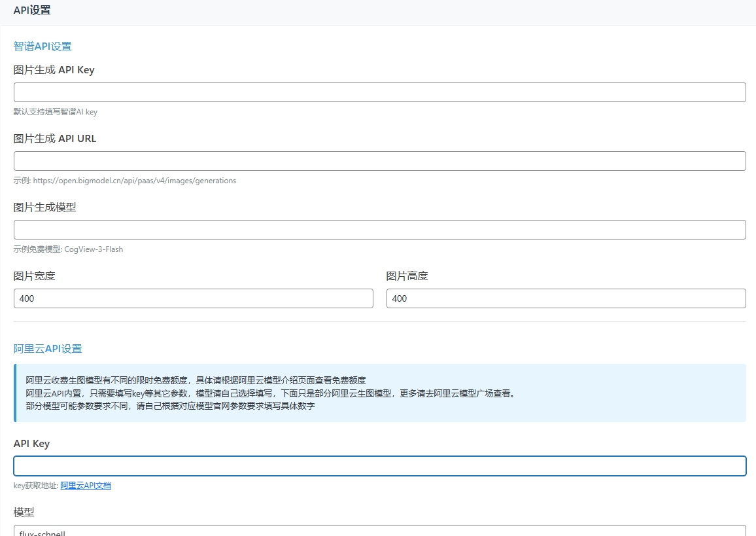The width and height of the screenshot is (756, 536).
Task: Click the 模型 label above flux-schnell
Action: (24, 512)
